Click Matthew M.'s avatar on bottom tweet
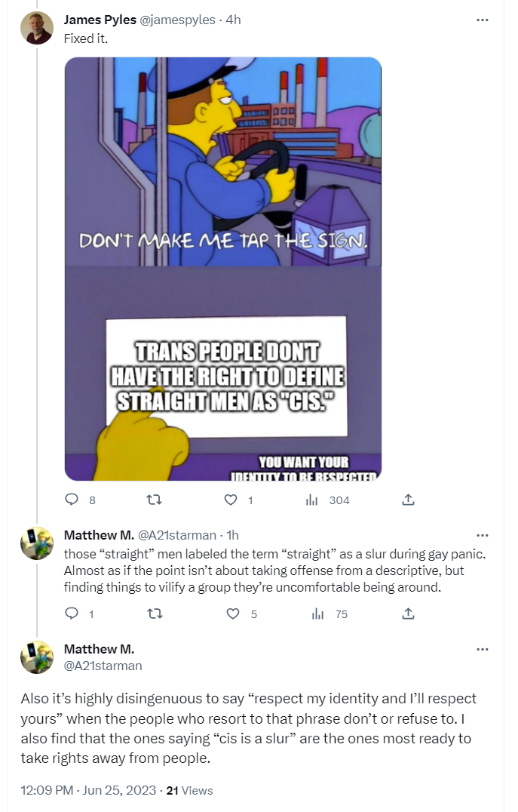 pyautogui.click(x=36, y=657)
